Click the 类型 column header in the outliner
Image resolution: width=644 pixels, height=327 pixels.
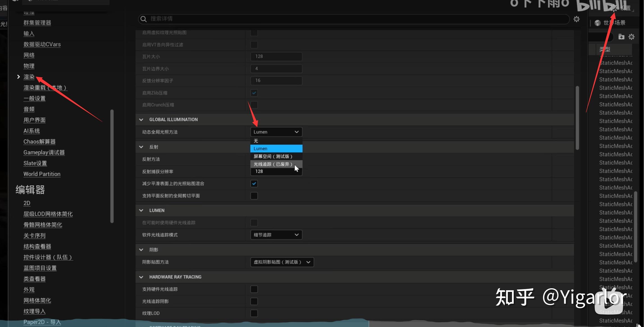click(x=605, y=49)
